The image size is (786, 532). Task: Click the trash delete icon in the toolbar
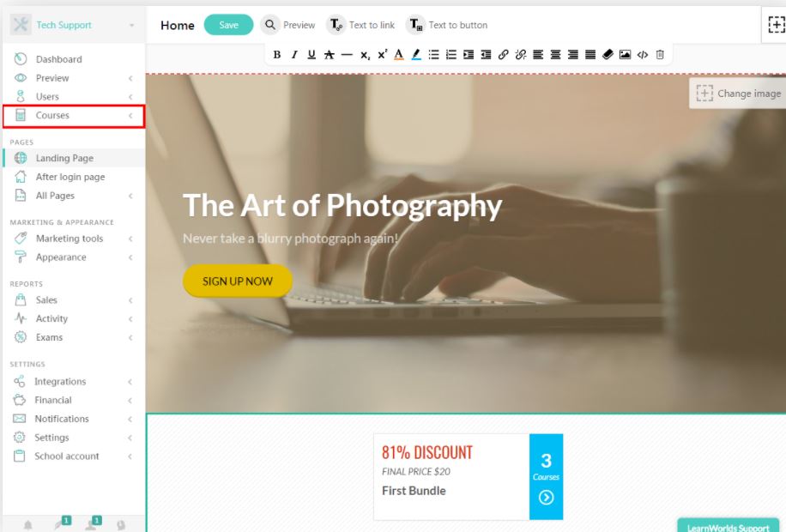click(660, 55)
